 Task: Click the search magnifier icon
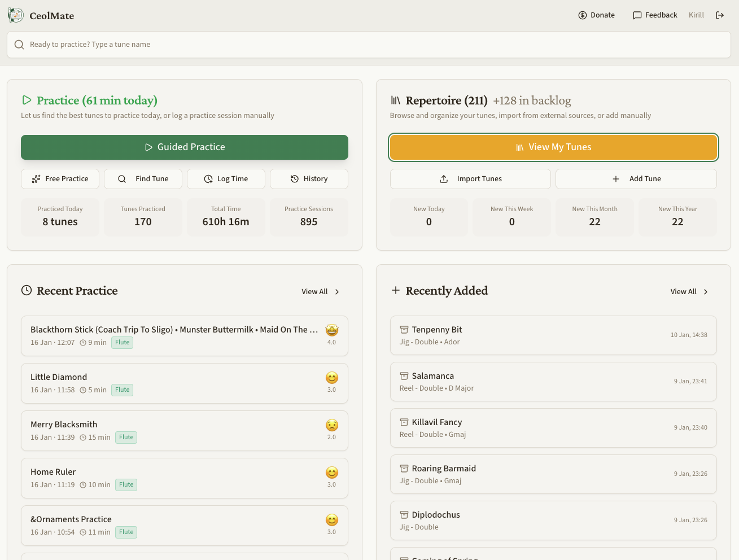click(19, 45)
